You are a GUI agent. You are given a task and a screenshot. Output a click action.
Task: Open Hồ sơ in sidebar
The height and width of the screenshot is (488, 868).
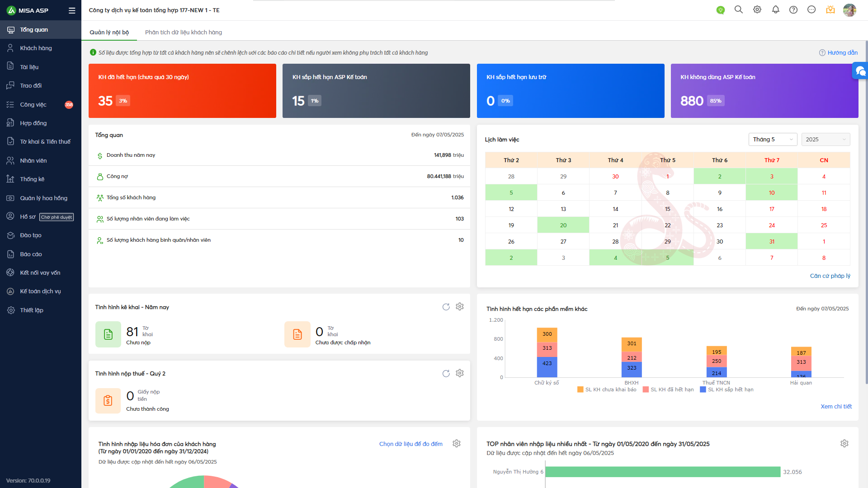pos(41,217)
